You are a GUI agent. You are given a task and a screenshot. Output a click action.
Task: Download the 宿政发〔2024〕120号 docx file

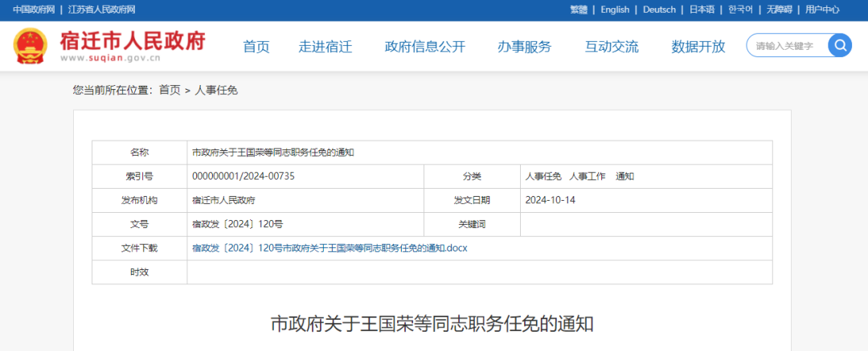pos(330,248)
